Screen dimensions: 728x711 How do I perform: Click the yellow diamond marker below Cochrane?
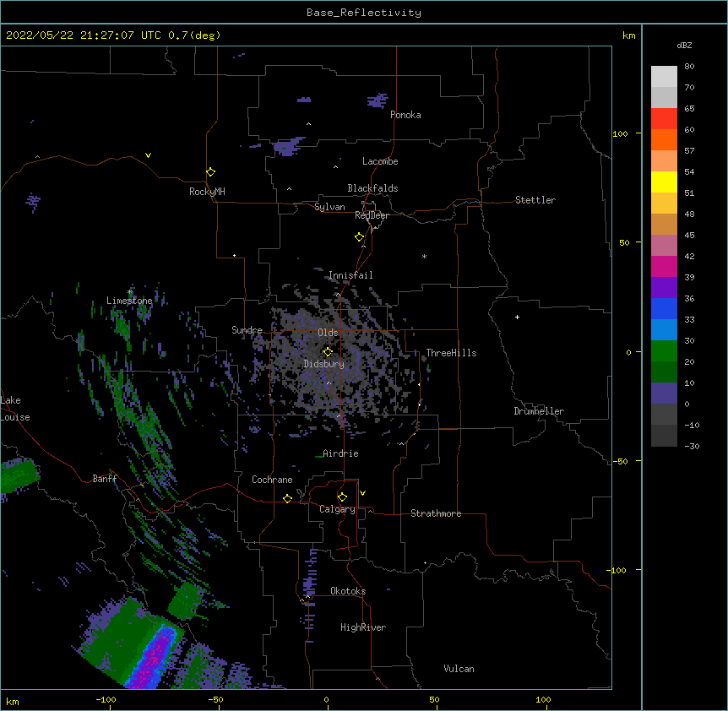[287, 498]
